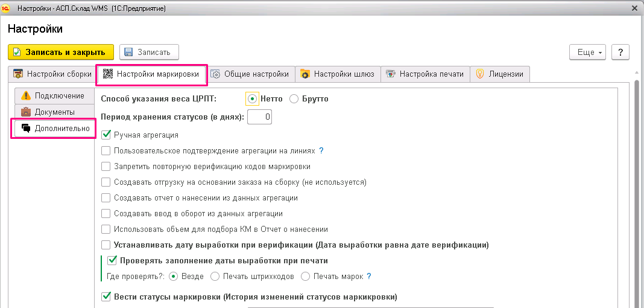Click the speech bubbles icon of Дополнительно
This screenshot has height=308, width=644.
coord(26,128)
